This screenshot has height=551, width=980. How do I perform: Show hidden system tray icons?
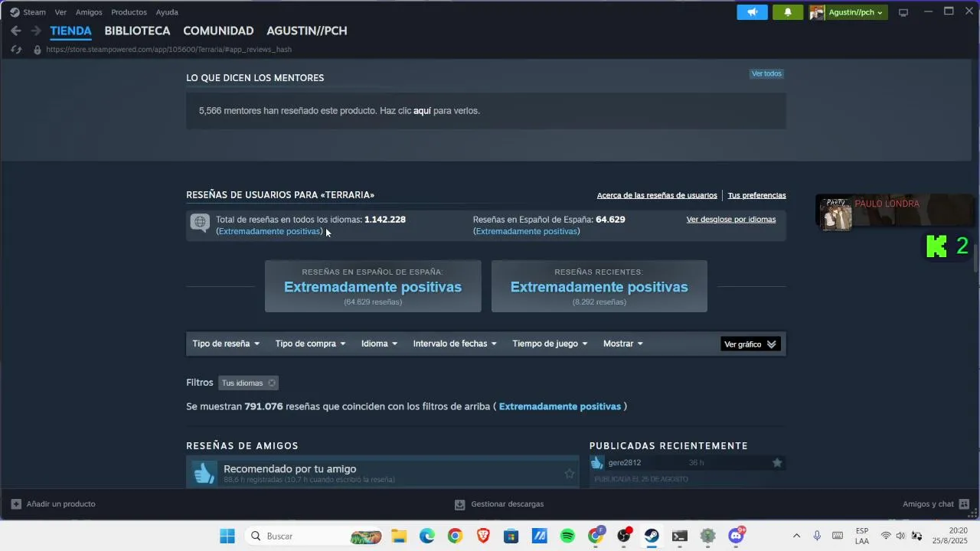[x=796, y=536]
